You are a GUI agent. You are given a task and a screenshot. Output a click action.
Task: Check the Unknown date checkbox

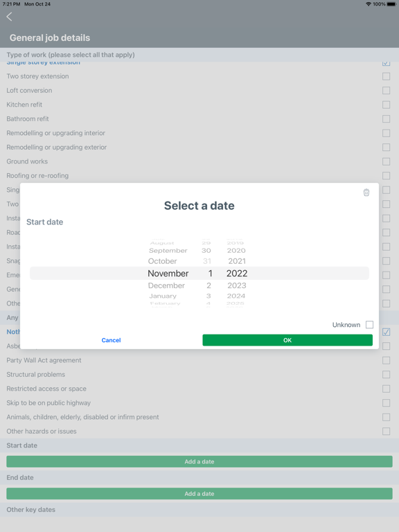point(369,325)
